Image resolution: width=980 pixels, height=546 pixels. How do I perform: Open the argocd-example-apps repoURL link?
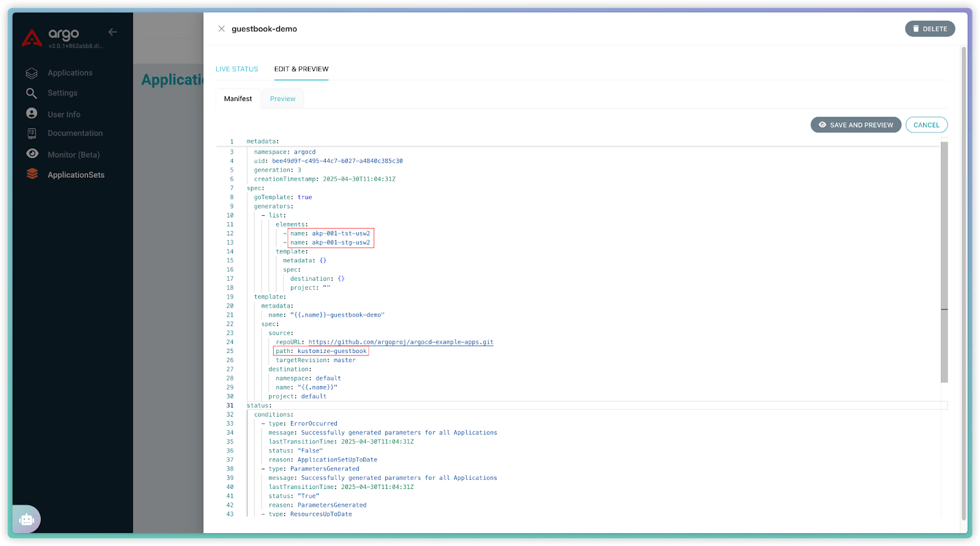[401, 342]
